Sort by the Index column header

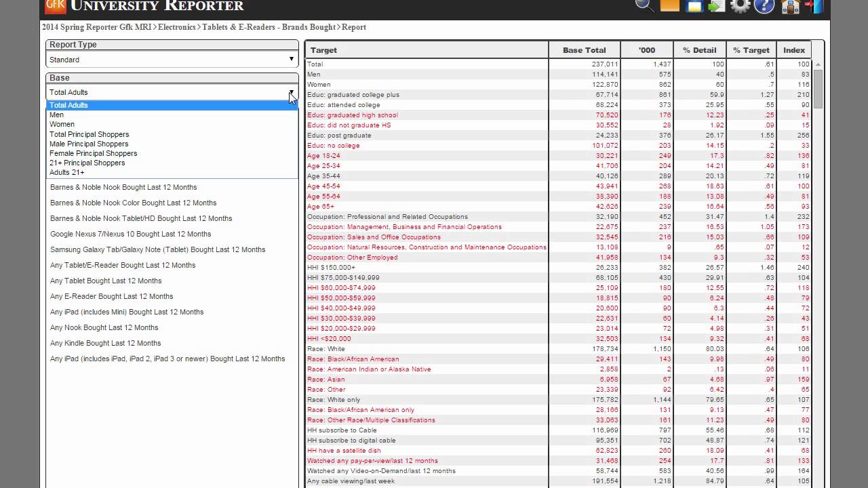point(794,50)
